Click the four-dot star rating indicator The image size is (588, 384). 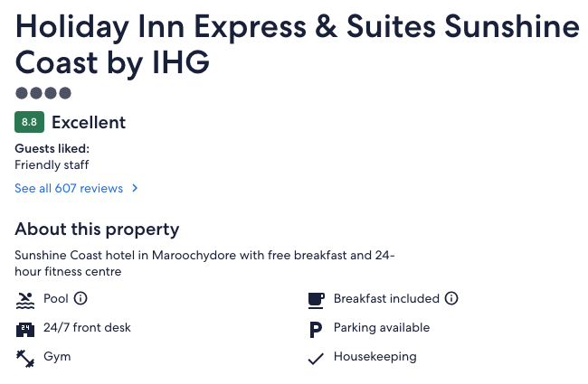tap(43, 93)
